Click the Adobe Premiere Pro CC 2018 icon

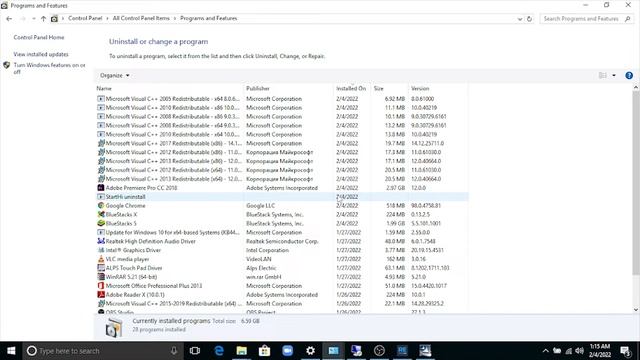click(101, 188)
